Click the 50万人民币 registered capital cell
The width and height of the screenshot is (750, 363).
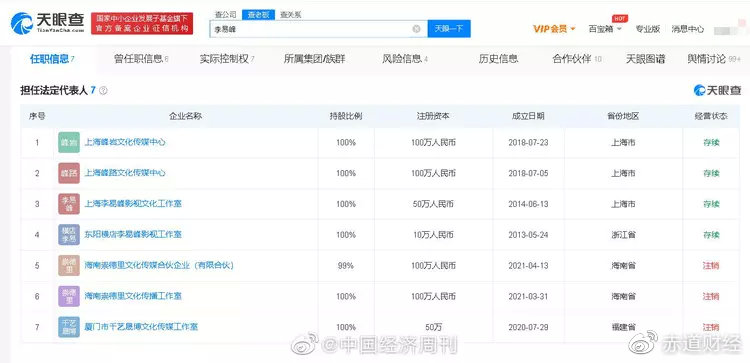433,204
